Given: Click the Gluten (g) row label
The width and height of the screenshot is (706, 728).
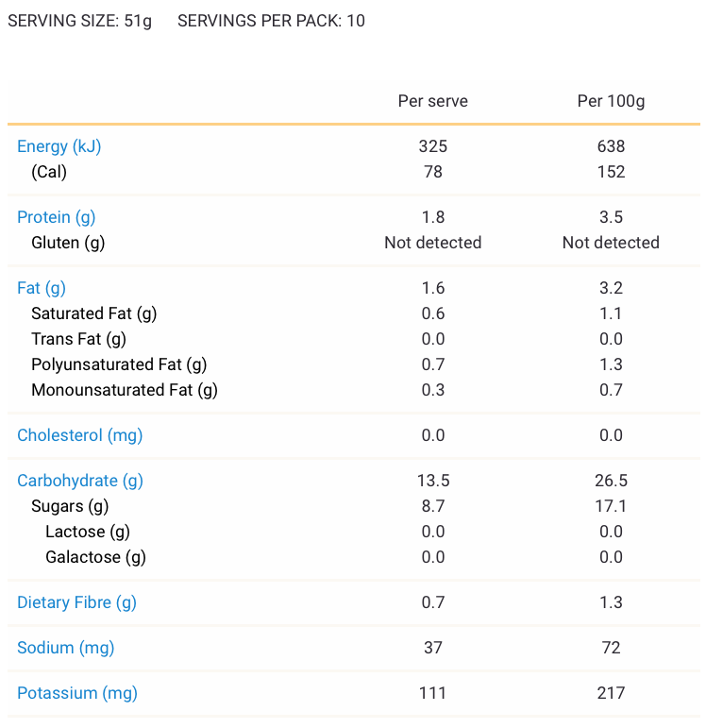Looking at the screenshot, I should coord(68,243).
